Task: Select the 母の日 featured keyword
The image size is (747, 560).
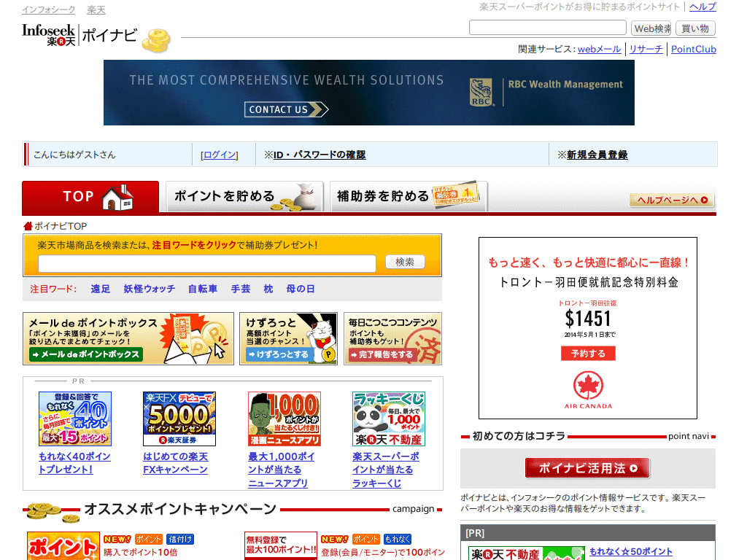Action: pyautogui.click(x=300, y=289)
